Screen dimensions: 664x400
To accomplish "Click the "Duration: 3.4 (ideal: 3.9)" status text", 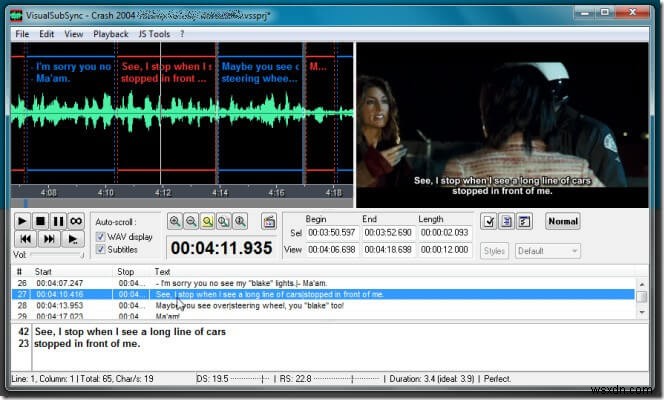I will tap(432, 379).
